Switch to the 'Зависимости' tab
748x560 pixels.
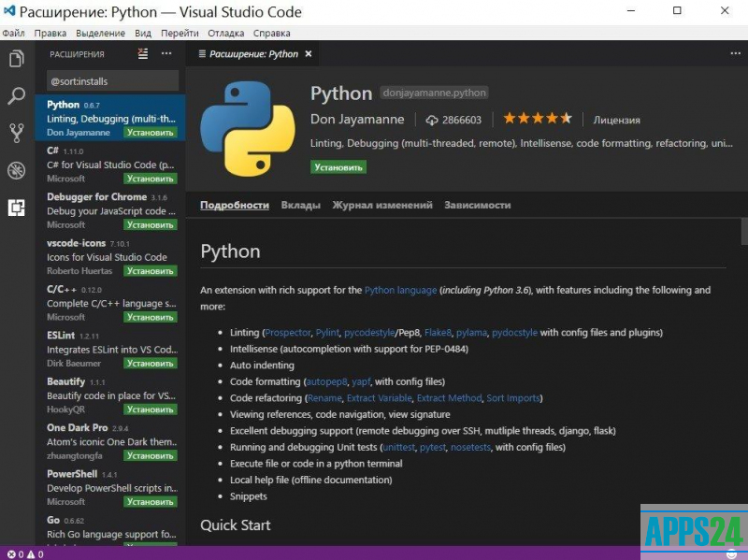(x=477, y=205)
